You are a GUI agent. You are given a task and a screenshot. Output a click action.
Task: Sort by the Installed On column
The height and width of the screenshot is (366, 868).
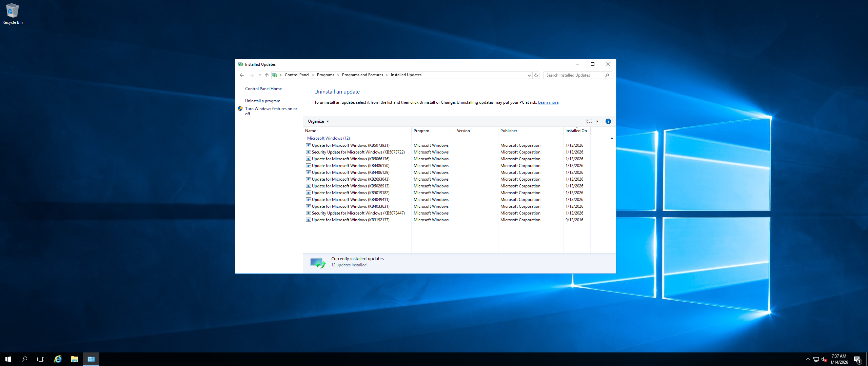tap(576, 131)
